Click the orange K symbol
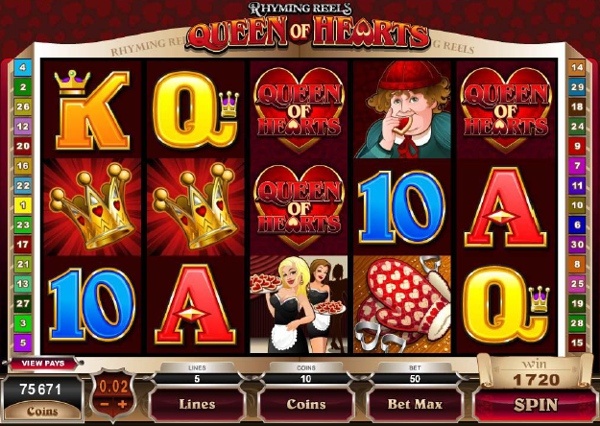The image size is (600, 426). tap(92, 109)
